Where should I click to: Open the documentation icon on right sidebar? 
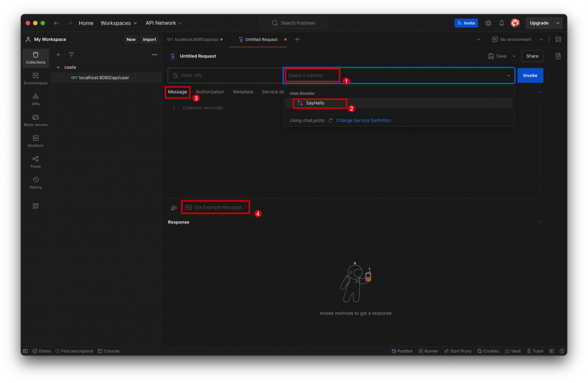coord(558,56)
